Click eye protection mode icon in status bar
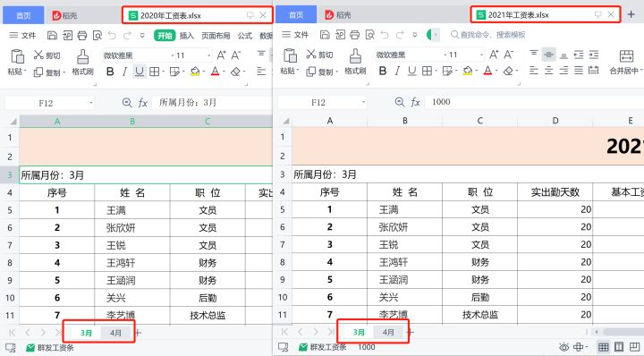 click(564, 347)
